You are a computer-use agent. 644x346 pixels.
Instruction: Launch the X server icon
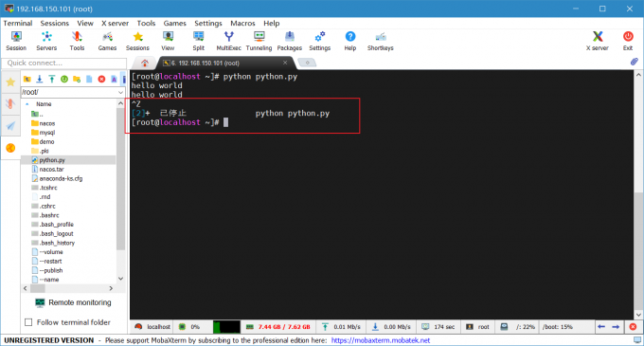[x=598, y=41]
